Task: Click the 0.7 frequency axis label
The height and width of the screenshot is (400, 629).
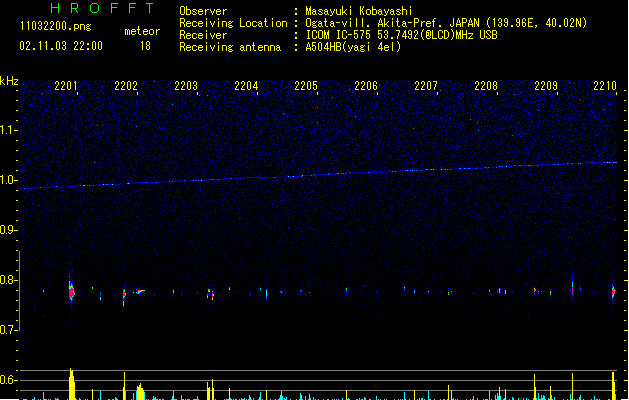Action: 8,330
